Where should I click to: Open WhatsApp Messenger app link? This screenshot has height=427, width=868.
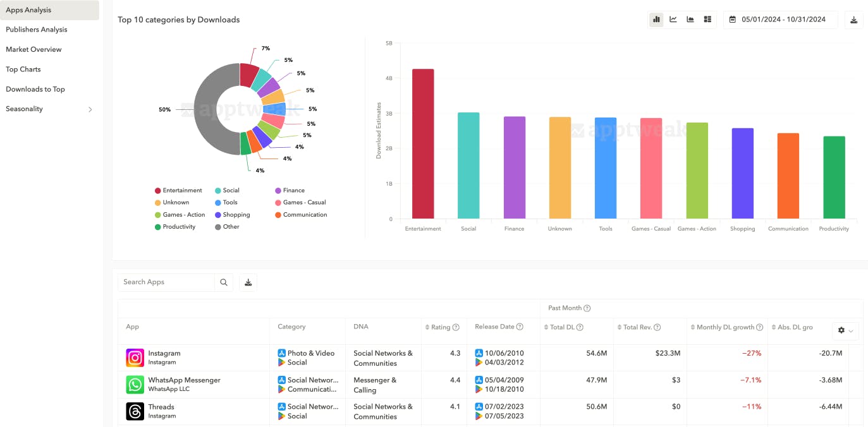(x=184, y=380)
